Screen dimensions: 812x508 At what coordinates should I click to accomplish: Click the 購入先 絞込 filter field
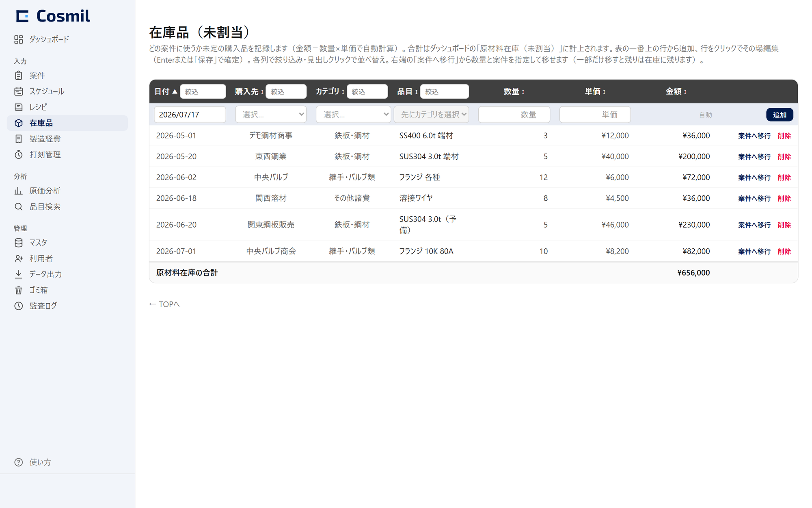click(286, 91)
